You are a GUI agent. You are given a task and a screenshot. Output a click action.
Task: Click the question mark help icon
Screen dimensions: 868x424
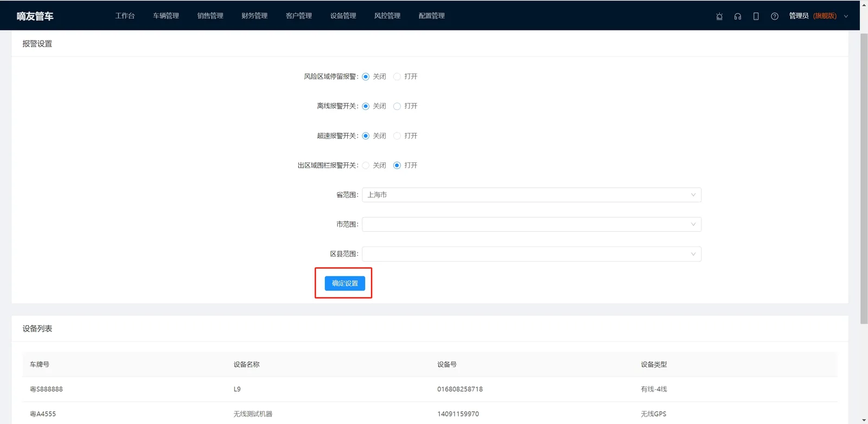(x=775, y=16)
